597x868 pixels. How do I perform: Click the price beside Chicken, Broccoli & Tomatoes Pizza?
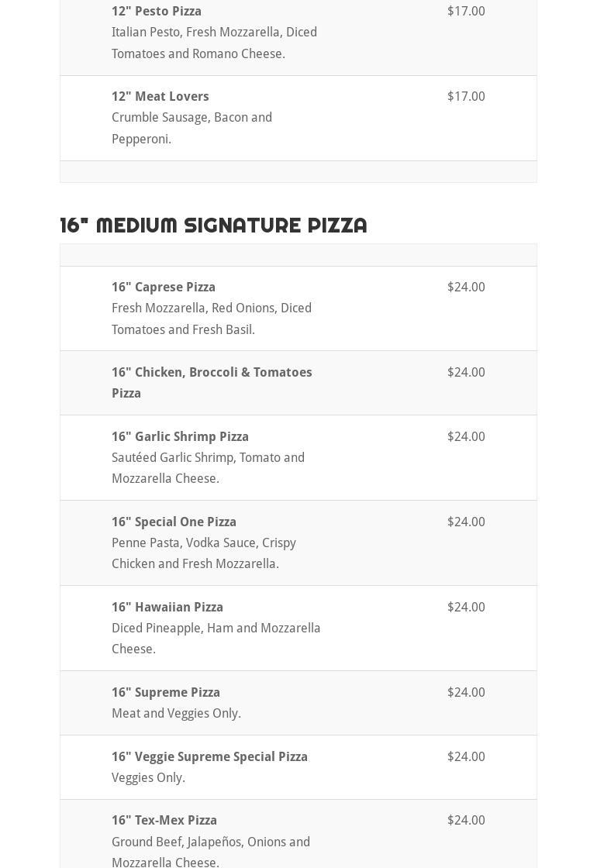click(466, 373)
